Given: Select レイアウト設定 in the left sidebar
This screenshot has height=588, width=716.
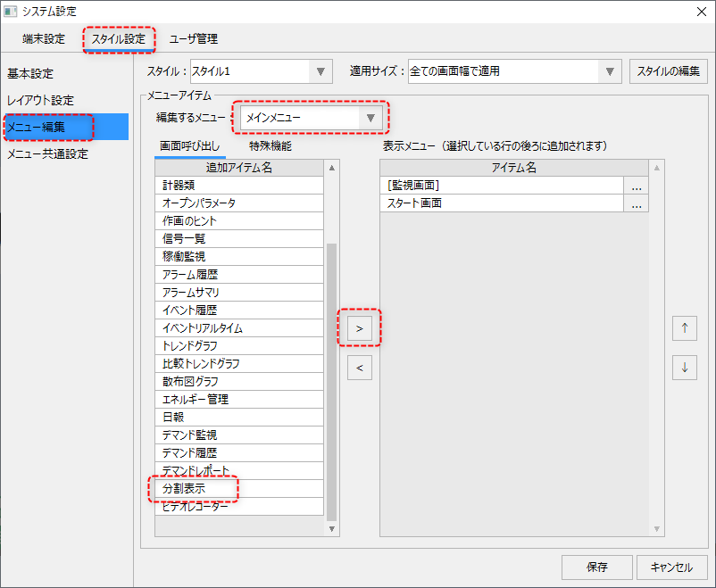Looking at the screenshot, I should tap(40, 100).
